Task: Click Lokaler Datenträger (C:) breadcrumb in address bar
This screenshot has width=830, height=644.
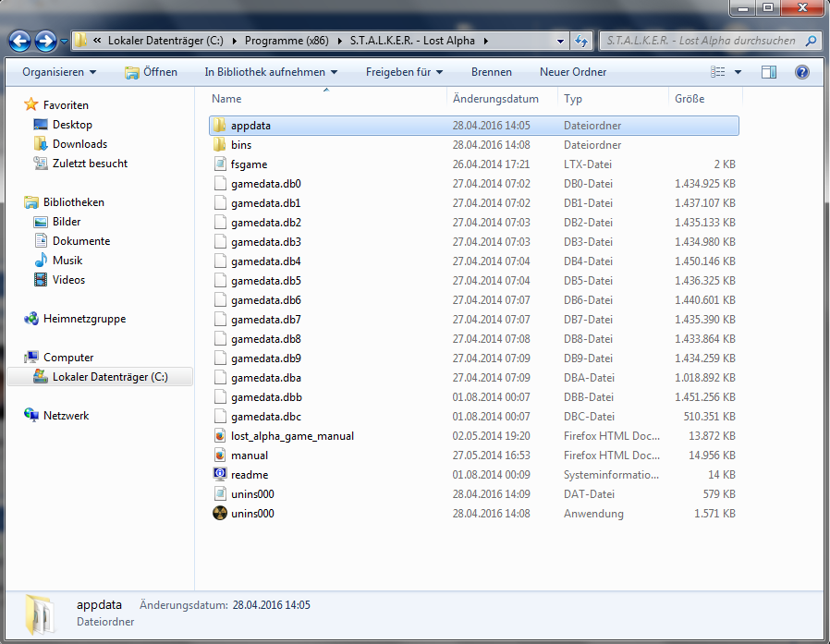Action: pyautogui.click(x=165, y=41)
